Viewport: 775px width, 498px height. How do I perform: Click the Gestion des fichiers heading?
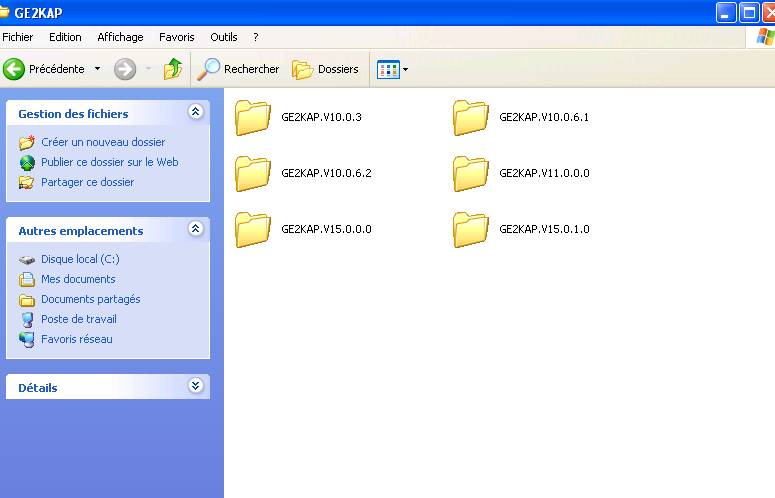73,114
